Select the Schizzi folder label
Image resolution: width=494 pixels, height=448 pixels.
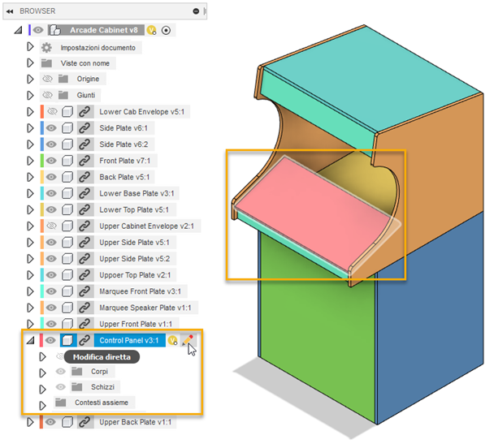(x=102, y=387)
